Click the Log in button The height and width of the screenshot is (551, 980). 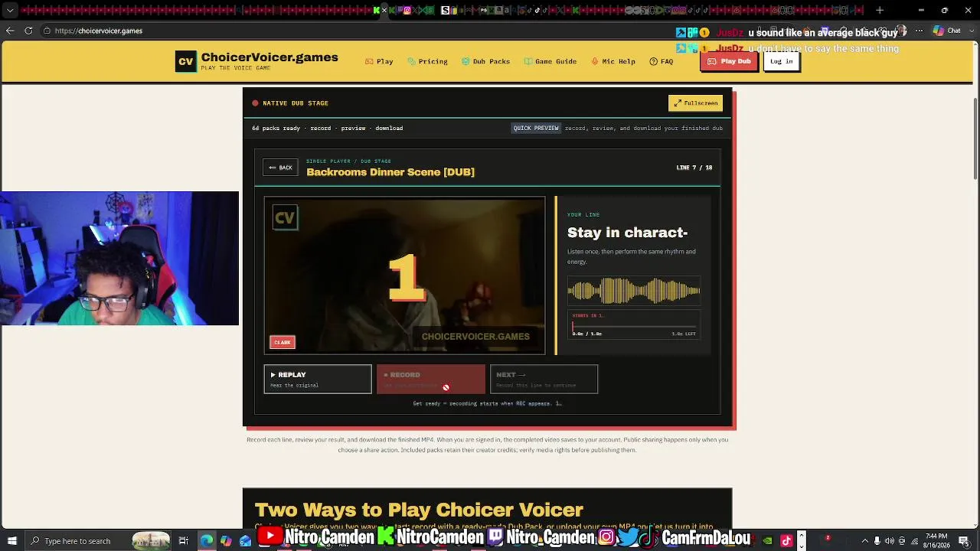(782, 61)
